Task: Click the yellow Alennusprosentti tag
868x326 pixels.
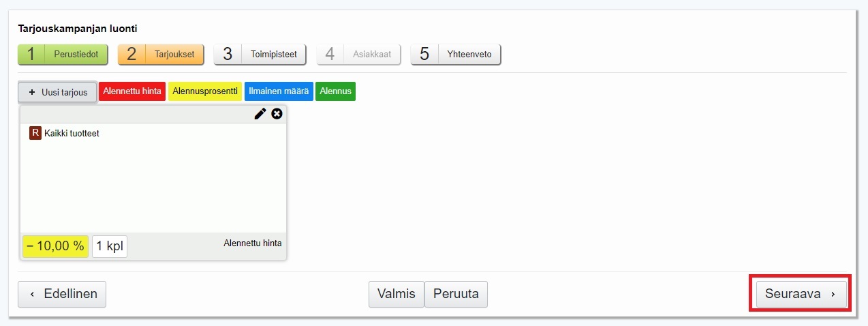Action: tap(205, 91)
